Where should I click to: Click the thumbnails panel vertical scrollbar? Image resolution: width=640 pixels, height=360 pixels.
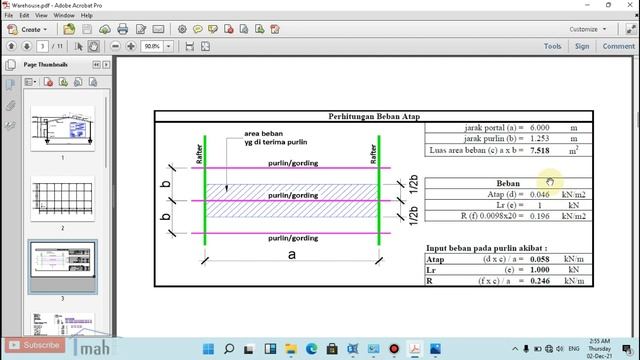[x=106, y=133]
